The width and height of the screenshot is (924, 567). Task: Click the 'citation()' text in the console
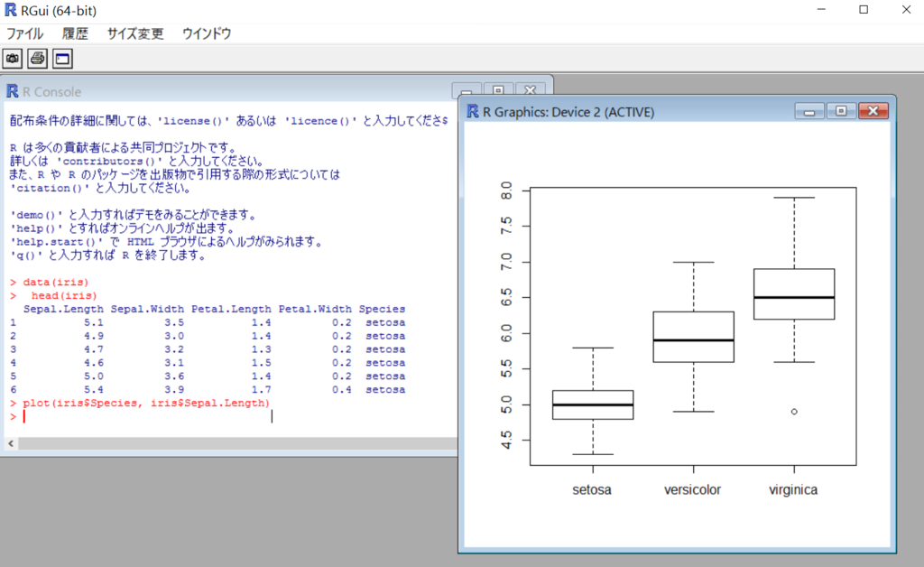click(50, 188)
